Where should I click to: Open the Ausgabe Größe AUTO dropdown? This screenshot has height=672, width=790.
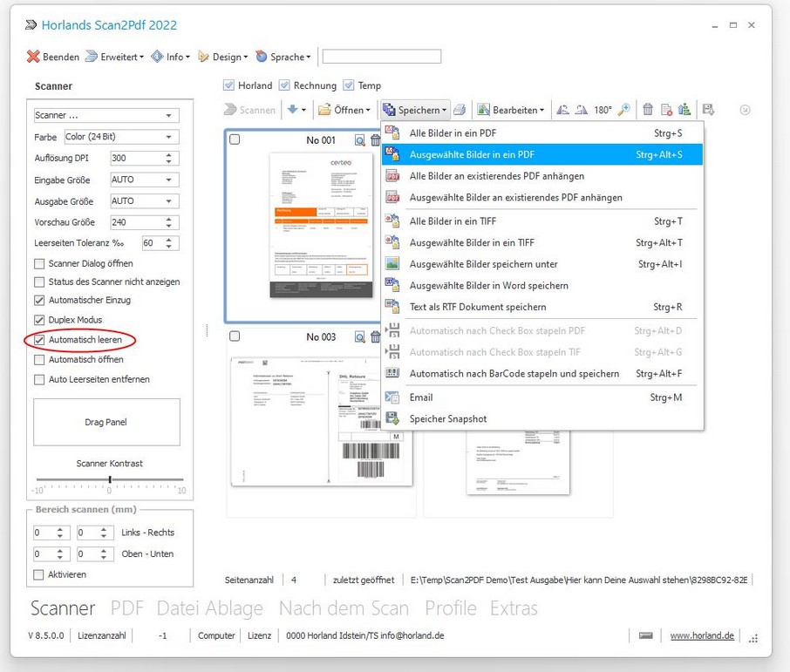[x=145, y=201]
